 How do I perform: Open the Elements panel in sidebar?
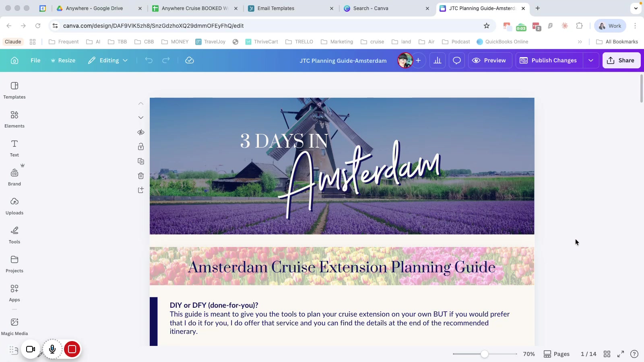(x=14, y=119)
